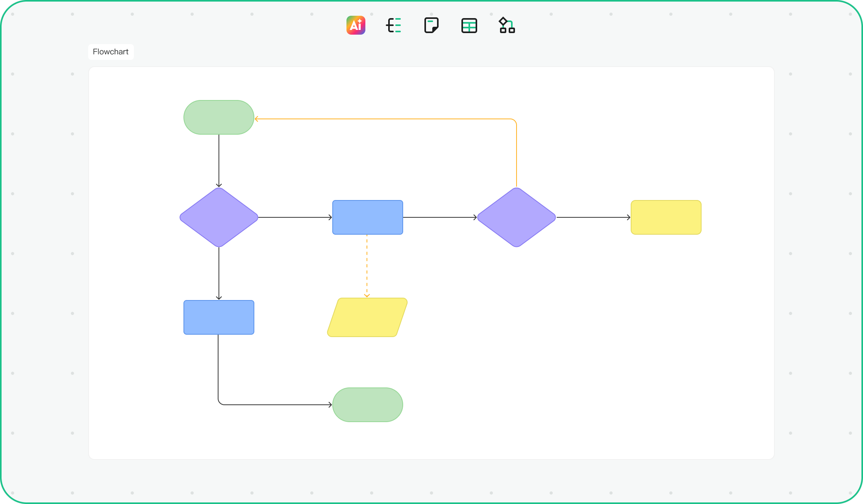Click the Ai logo icon in the toolbar
The height and width of the screenshot is (504, 863).
pyautogui.click(x=356, y=25)
